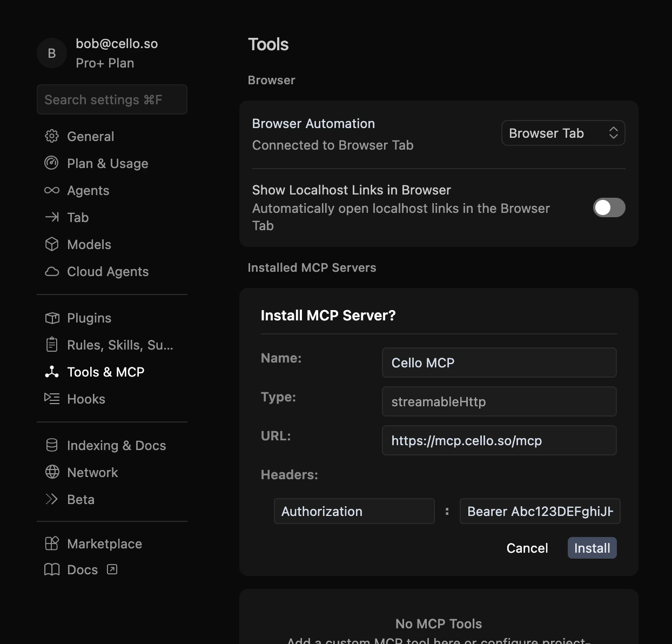Open Network settings via the globe icon
Viewport: 672px width, 644px height.
pos(52,472)
